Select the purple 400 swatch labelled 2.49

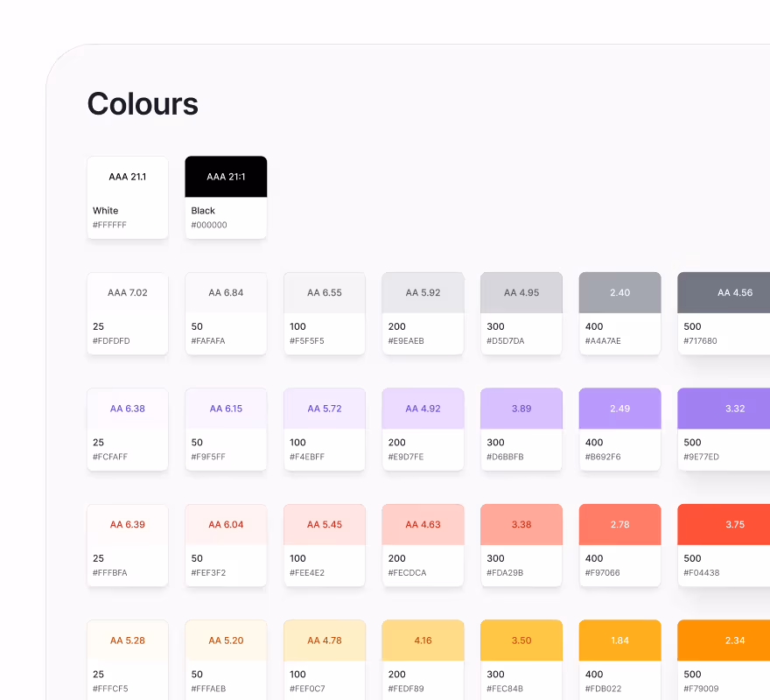(620, 430)
